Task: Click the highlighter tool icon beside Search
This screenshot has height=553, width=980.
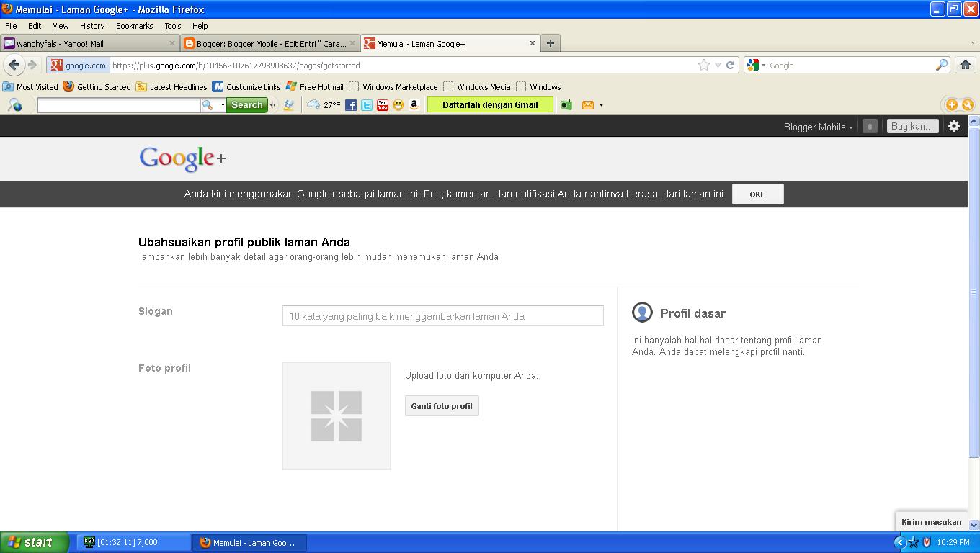Action: [289, 105]
